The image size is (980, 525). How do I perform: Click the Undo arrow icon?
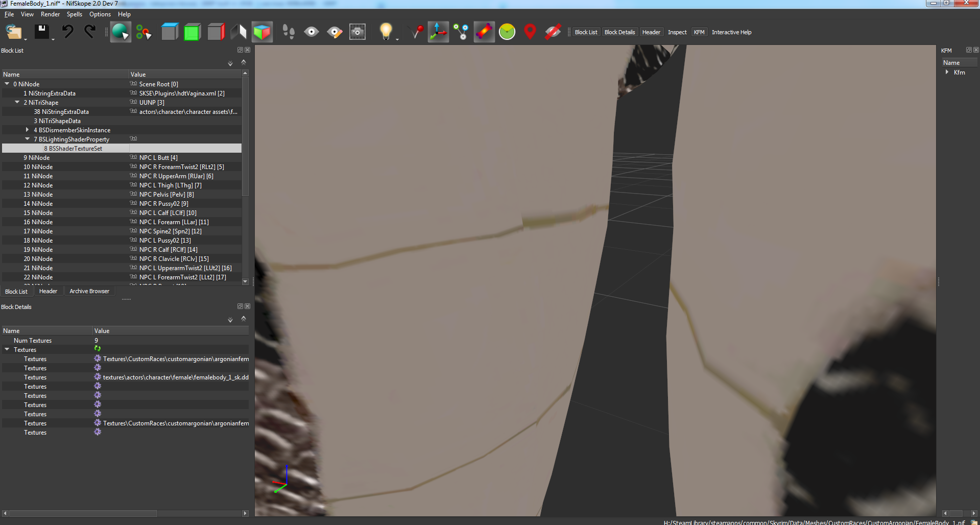pyautogui.click(x=68, y=31)
